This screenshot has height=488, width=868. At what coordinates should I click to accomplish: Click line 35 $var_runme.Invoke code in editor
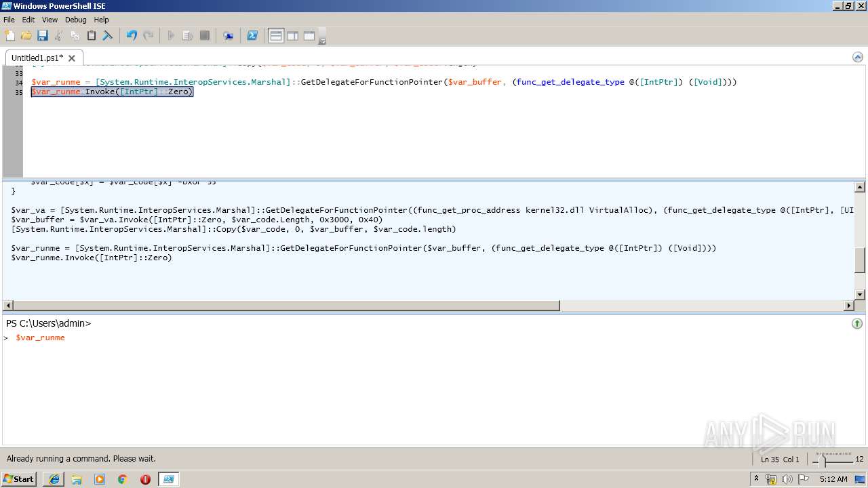pos(113,91)
